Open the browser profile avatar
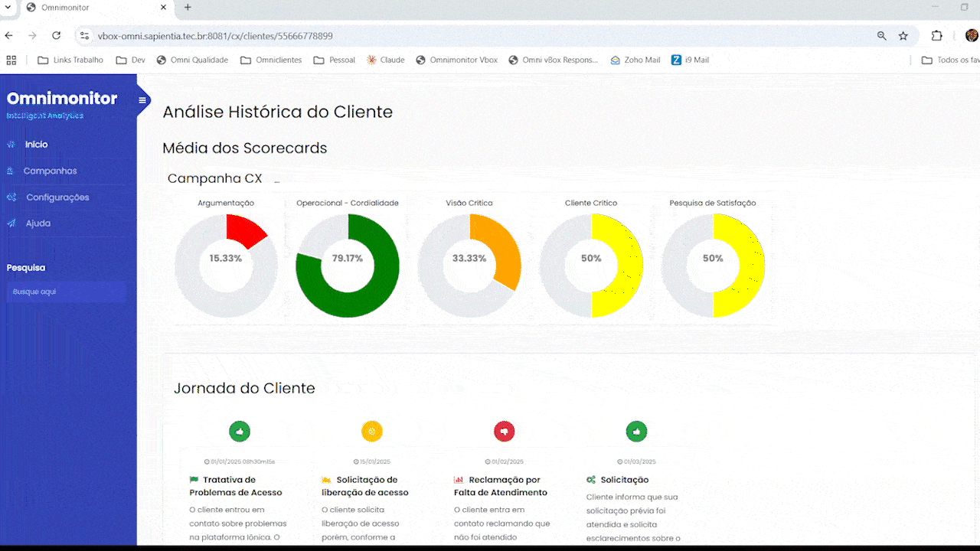The image size is (980, 551). tap(972, 36)
